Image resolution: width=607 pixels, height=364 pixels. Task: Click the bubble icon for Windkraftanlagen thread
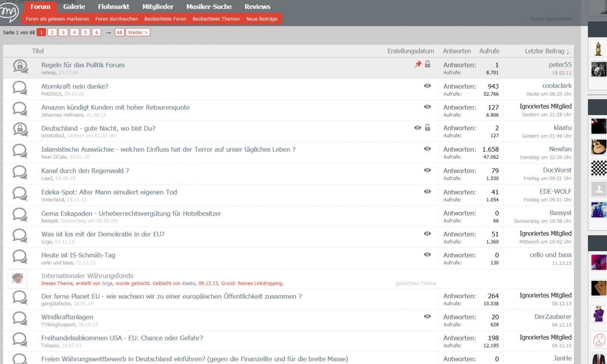click(x=20, y=318)
